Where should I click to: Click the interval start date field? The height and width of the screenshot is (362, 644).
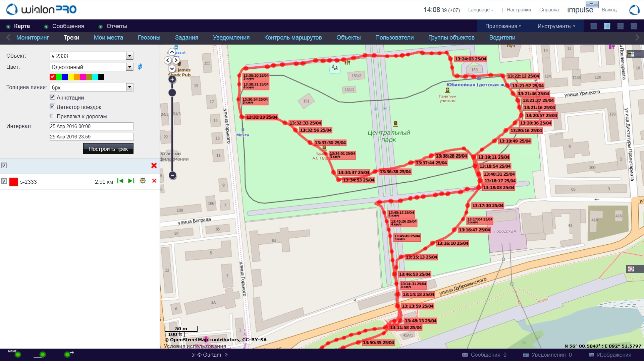coord(91,126)
